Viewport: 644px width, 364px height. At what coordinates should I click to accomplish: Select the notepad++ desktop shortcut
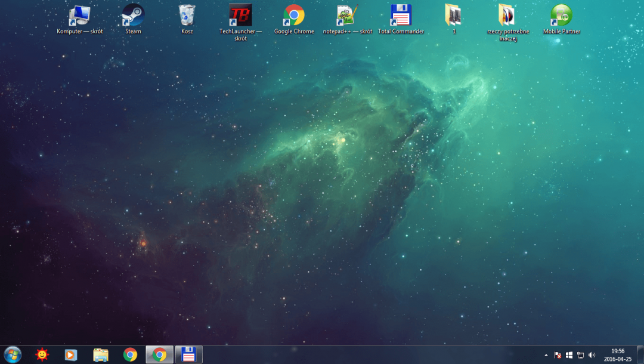click(x=347, y=16)
